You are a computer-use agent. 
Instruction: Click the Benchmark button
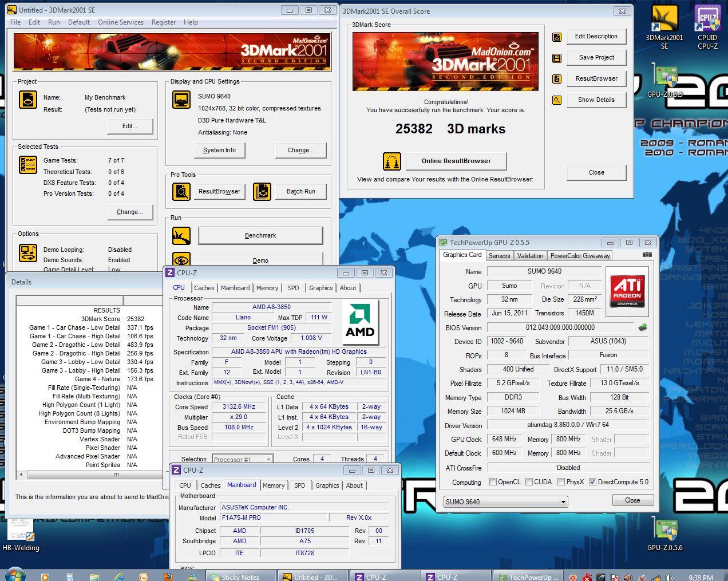tap(260, 235)
